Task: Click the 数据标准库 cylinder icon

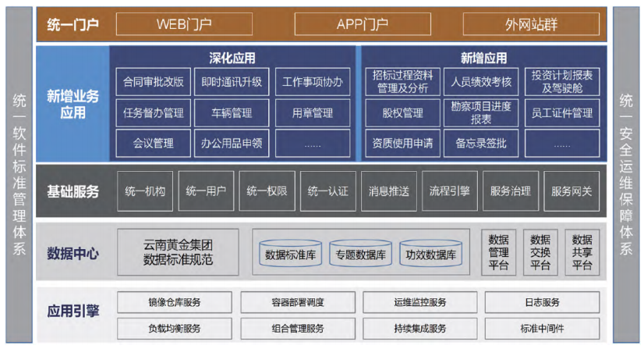Action: (x=290, y=253)
